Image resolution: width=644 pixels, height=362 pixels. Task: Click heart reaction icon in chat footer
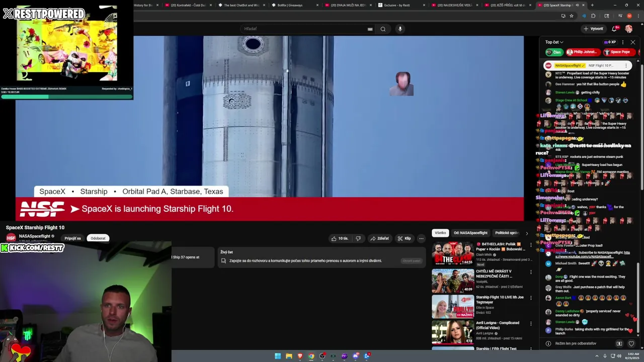pyautogui.click(x=631, y=344)
